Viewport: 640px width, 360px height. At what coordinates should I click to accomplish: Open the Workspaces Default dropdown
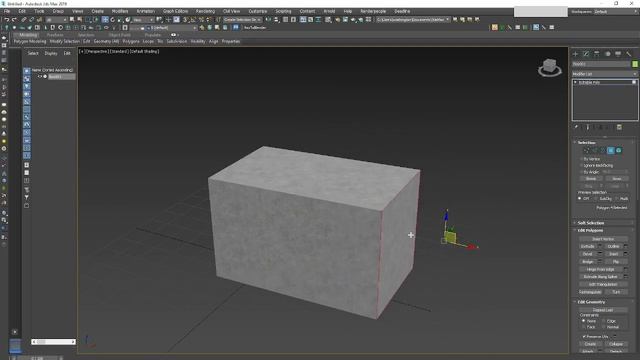616,11
